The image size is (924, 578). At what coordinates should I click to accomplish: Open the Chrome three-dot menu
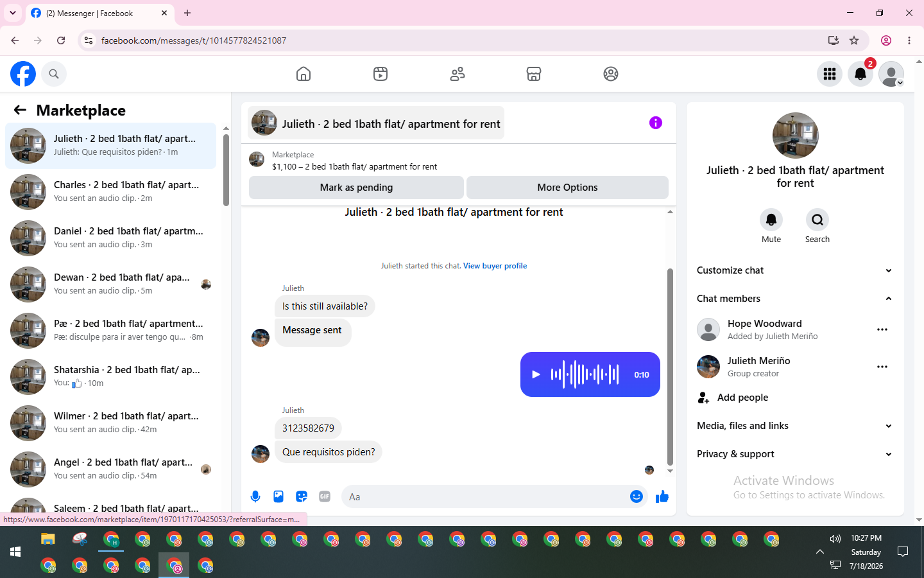(x=909, y=40)
